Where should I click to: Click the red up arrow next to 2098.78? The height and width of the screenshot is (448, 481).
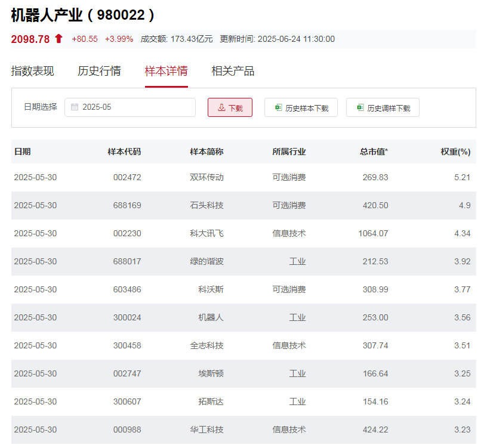click(x=58, y=39)
